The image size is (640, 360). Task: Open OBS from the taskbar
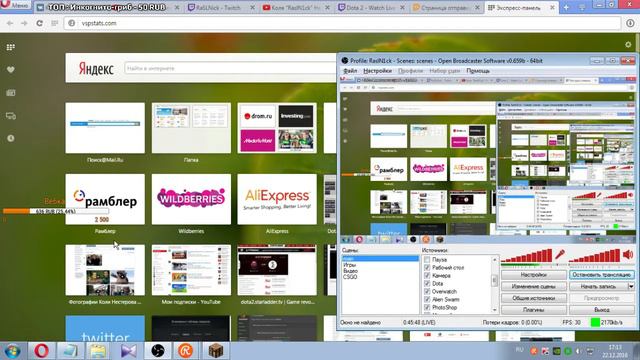(158, 351)
